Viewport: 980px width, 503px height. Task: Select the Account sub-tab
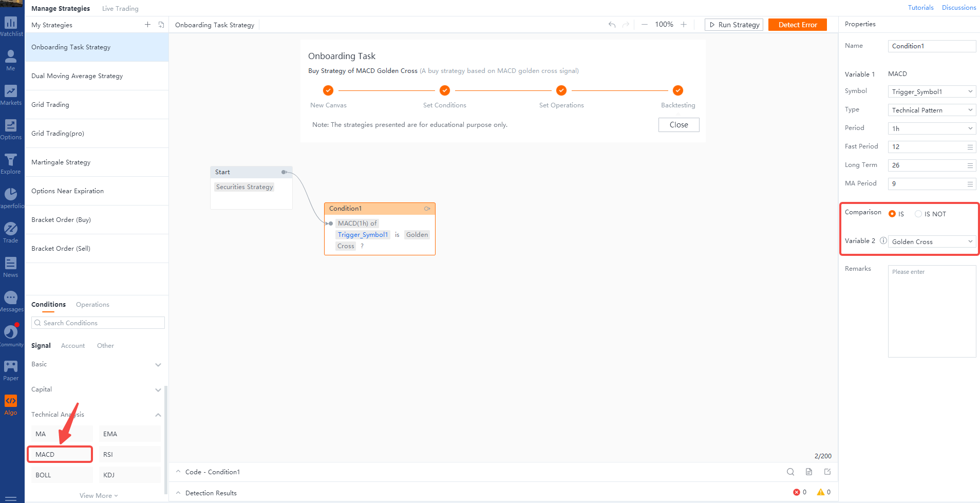coord(73,345)
